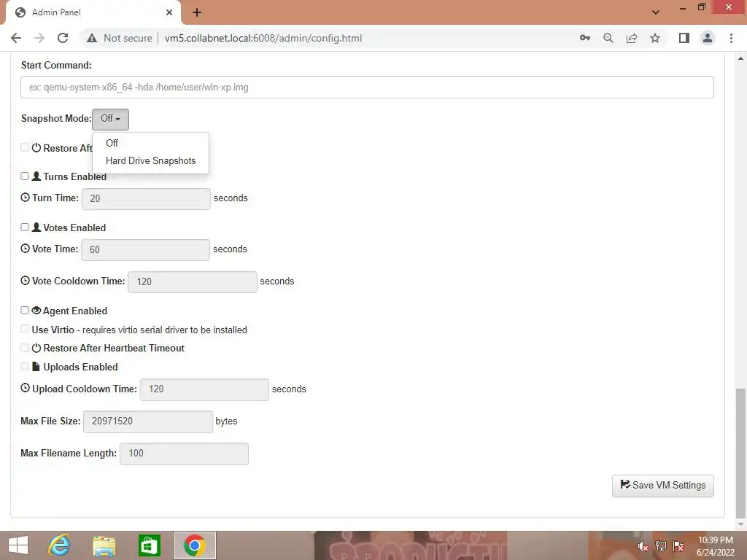747x560 pixels.
Task: Open the Windows Start menu
Action: click(18, 545)
